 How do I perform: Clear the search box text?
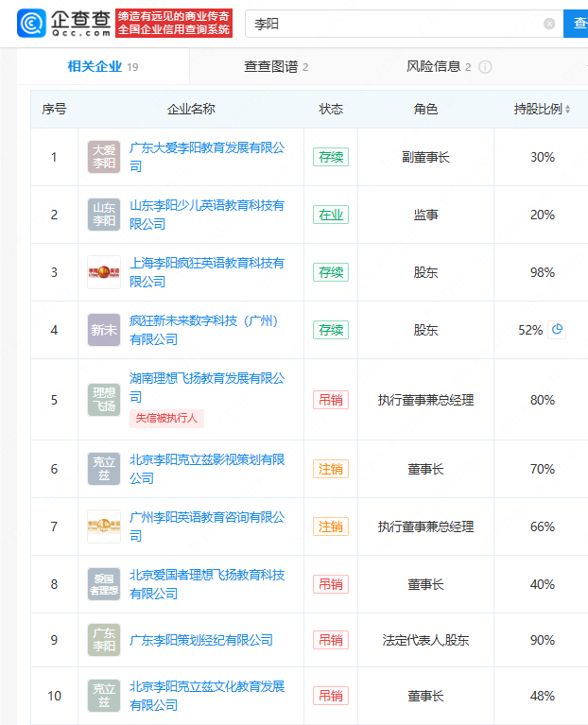[549, 24]
